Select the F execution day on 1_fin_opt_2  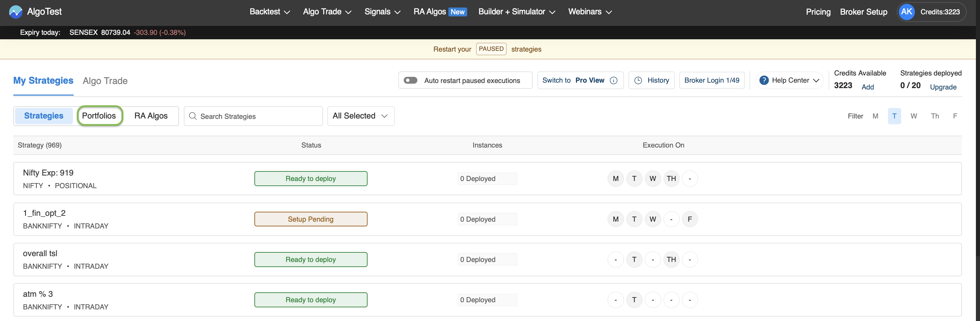[x=690, y=219]
